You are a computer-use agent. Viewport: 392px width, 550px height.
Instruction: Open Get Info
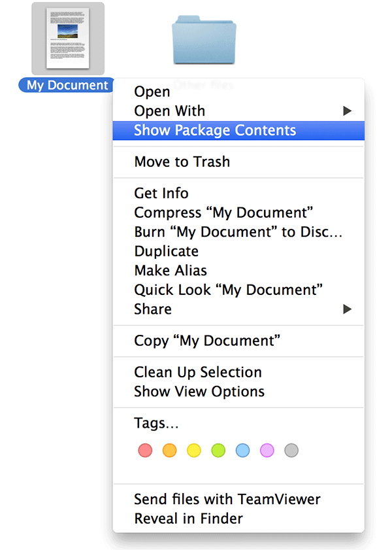click(x=161, y=193)
